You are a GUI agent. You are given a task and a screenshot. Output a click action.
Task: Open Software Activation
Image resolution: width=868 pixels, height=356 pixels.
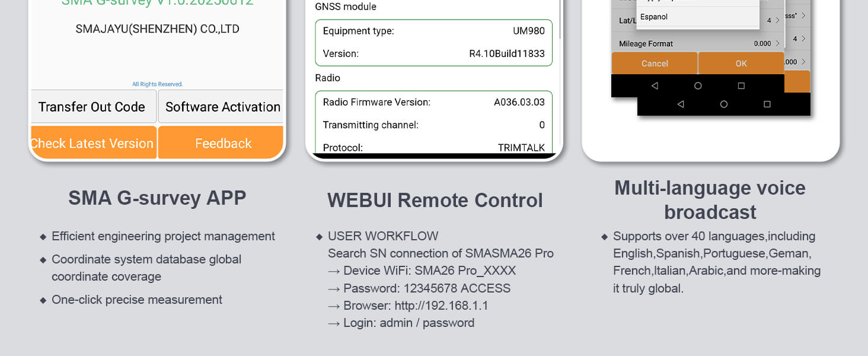(x=221, y=107)
